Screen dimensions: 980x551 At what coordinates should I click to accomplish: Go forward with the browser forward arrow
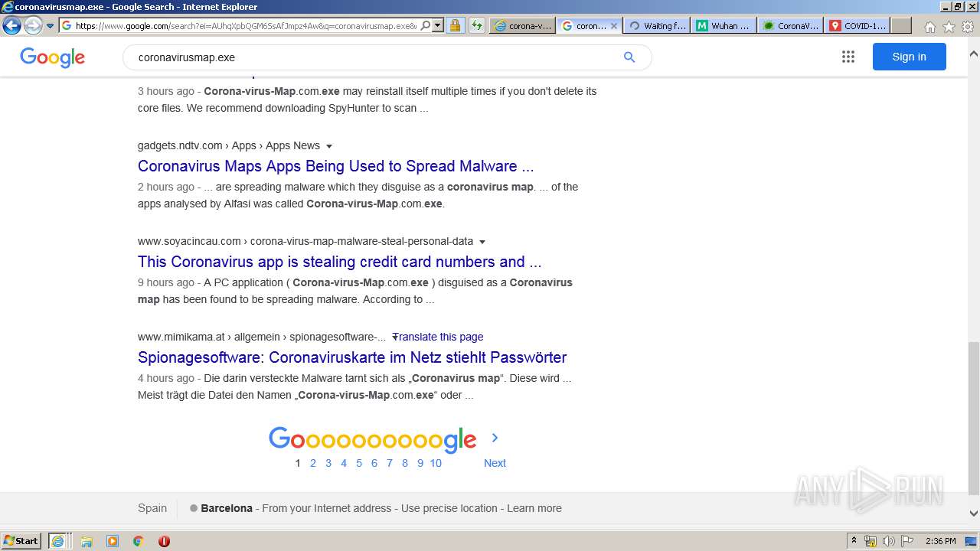[33, 26]
